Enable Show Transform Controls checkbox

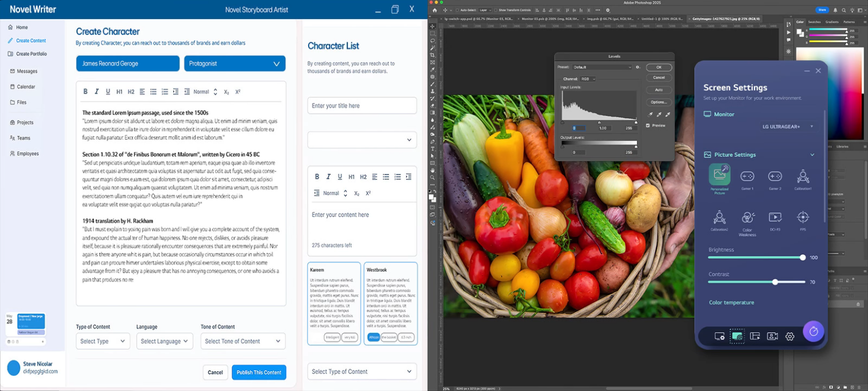496,10
